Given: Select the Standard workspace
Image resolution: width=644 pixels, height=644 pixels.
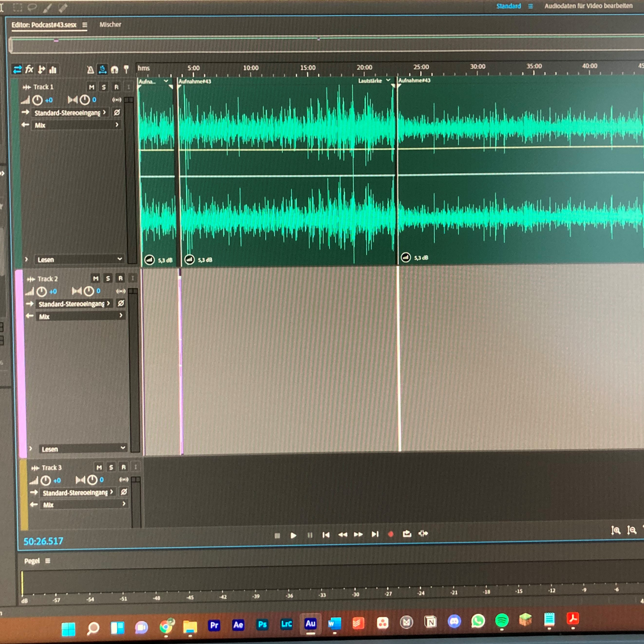Looking at the screenshot, I should 508,6.
